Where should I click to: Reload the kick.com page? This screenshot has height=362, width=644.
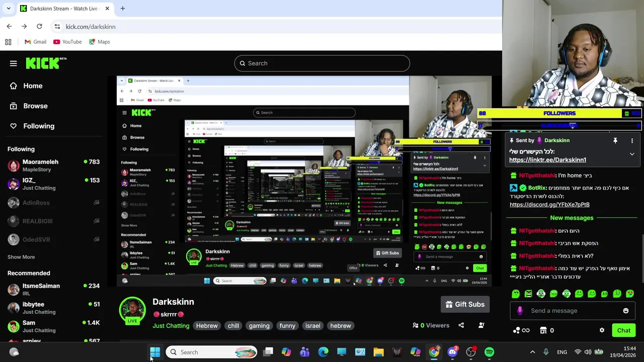[x=39, y=26]
